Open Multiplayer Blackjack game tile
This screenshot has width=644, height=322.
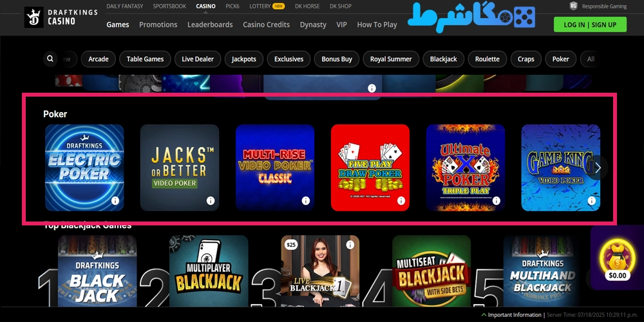(209, 271)
